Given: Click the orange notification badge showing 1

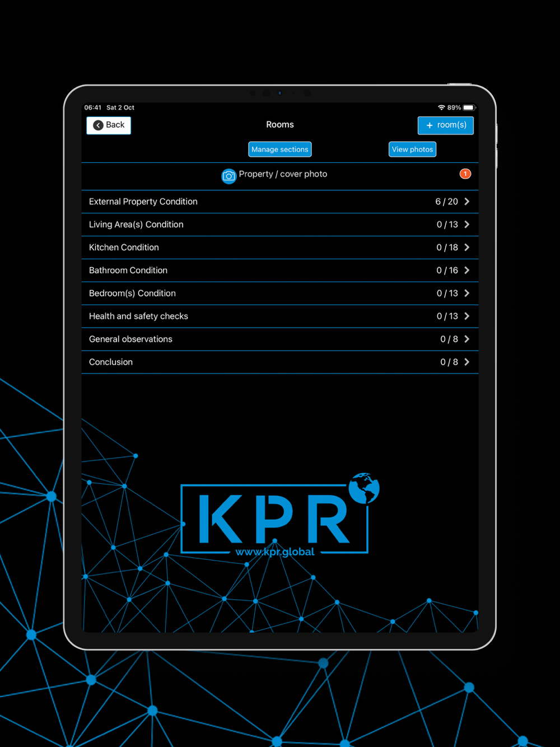Looking at the screenshot, I should [x=465, y=174].
